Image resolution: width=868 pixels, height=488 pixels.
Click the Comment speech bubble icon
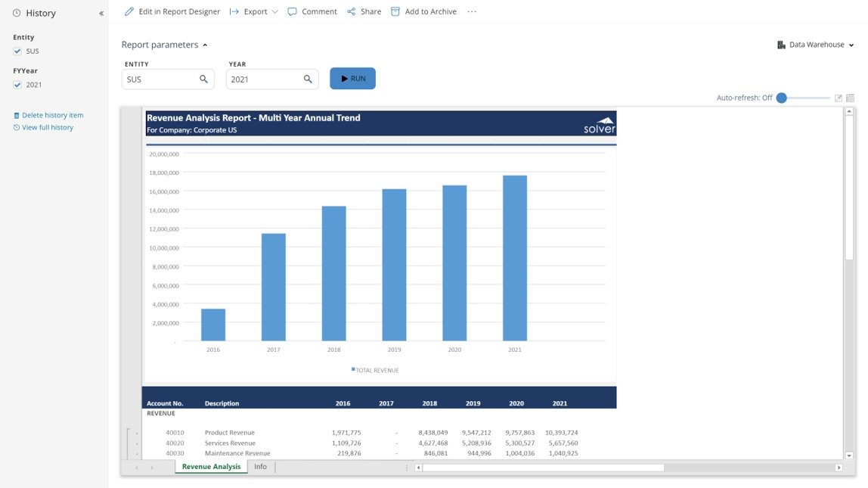click(293, 12)
